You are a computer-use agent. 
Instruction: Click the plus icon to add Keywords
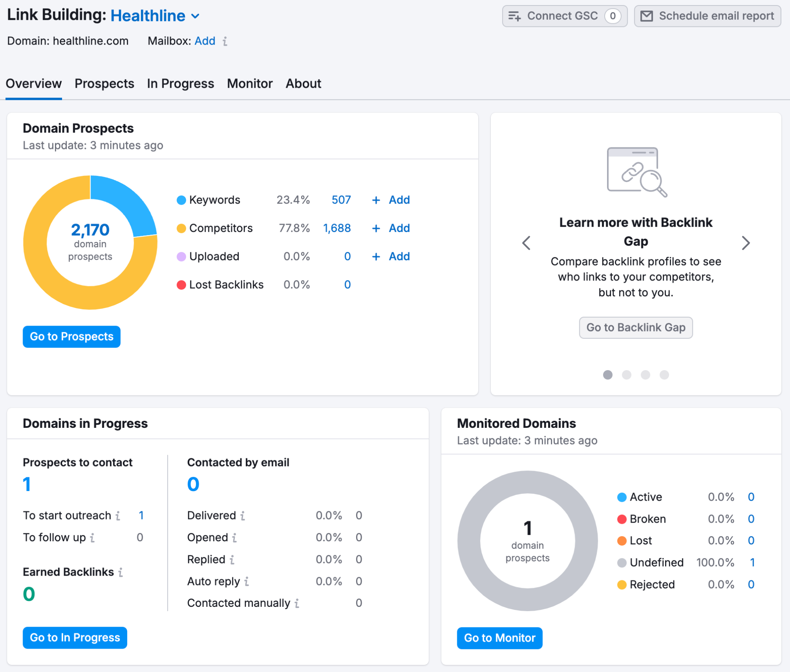click(x=375, y=200)
